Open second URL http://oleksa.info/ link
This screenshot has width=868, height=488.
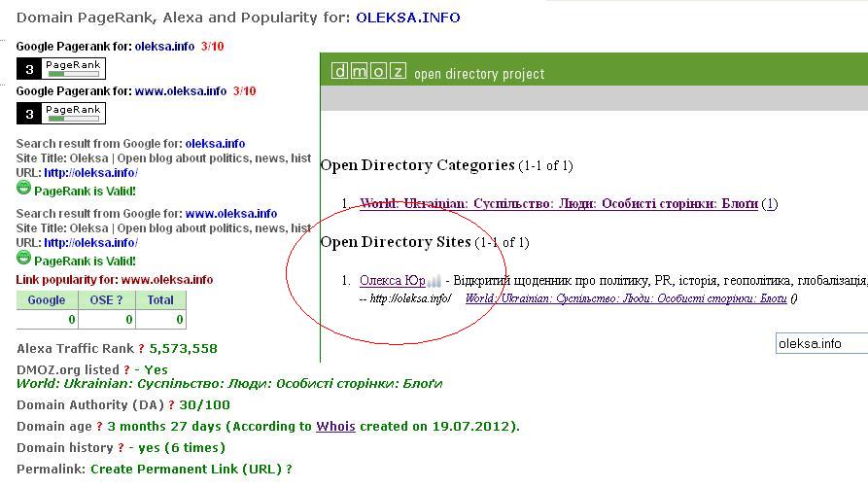(90, 243)
